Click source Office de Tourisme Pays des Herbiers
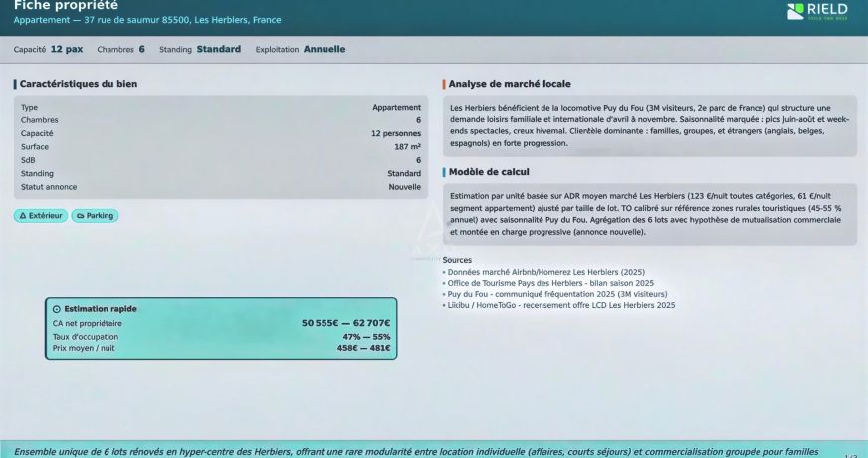This screenshot has width=868, height=458. [548, 283]
